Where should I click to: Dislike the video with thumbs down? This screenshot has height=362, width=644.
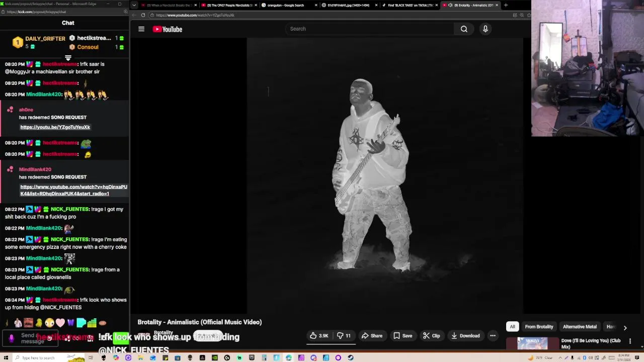(344, 335)
